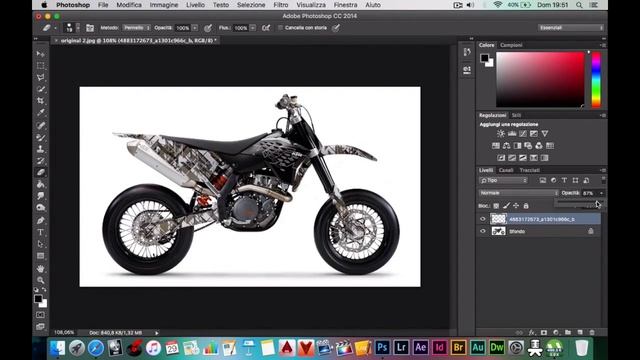Viewport: 640px width, 360px height.
Task: Select the Dodge tool
Action: pos(40,207)
